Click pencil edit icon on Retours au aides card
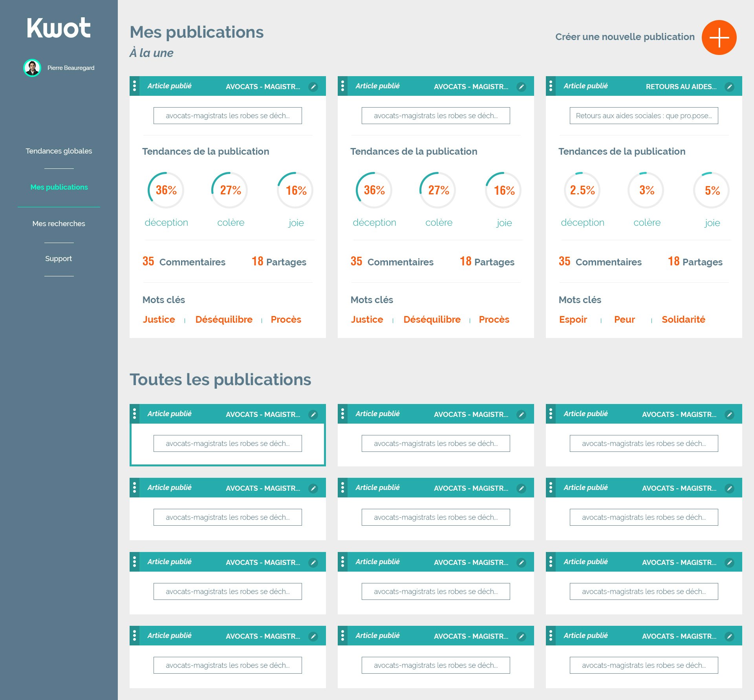The width and height of the screenshot is (754, 700). click(x=729, y=87)
